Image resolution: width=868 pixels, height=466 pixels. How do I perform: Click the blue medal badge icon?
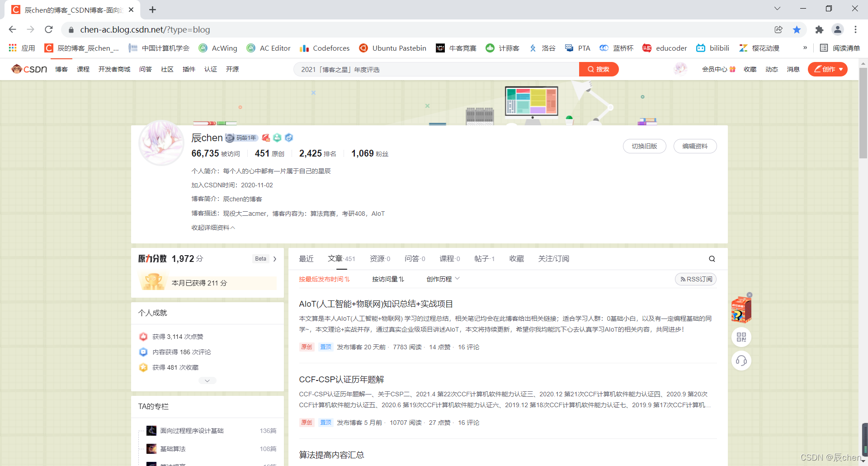click(x=289, y=138)
